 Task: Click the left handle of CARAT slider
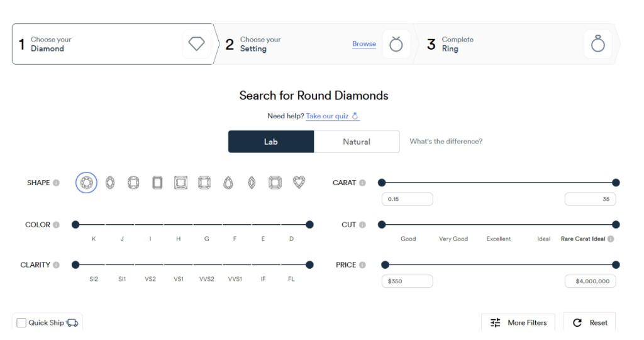click(382, 183)
